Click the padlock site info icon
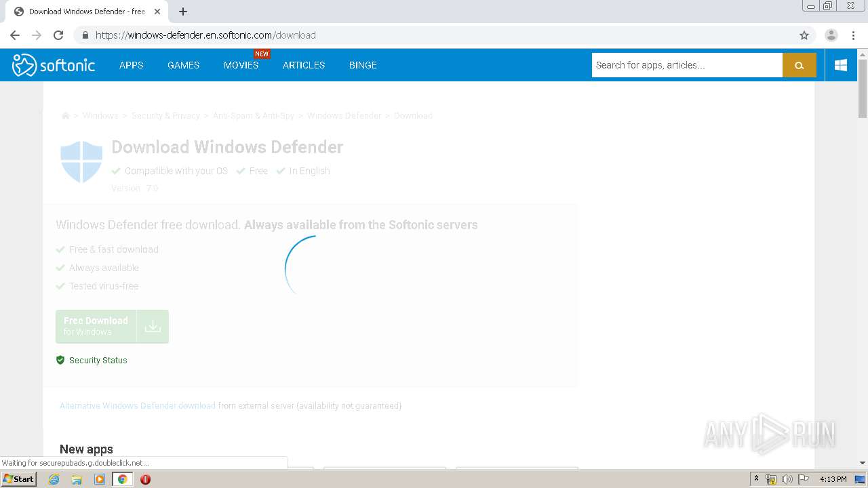 (x=85, y=35)
